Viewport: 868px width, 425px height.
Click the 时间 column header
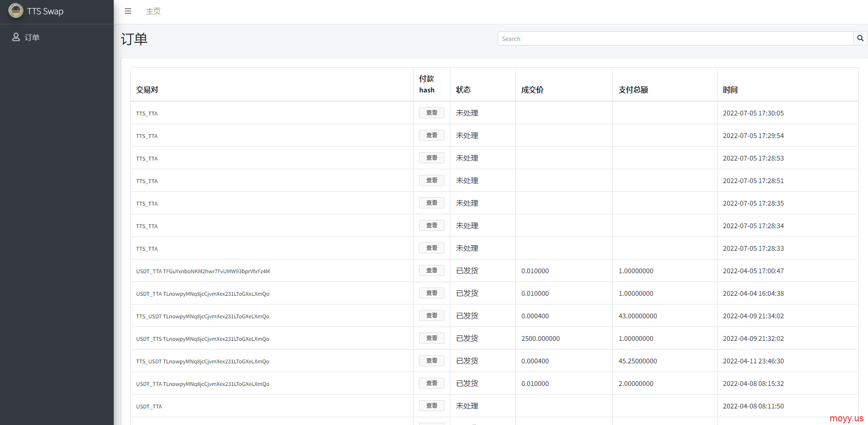(x=730, y=90)
